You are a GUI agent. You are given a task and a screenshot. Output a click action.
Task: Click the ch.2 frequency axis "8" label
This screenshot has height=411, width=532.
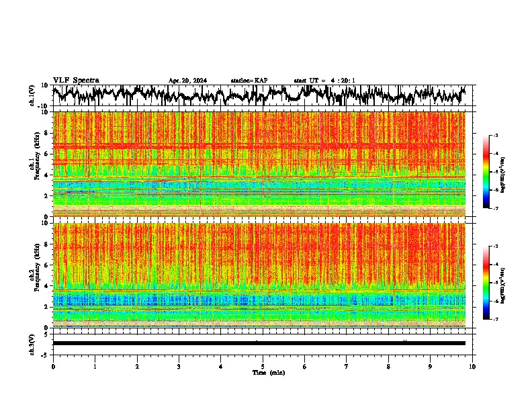click(46, 244)
